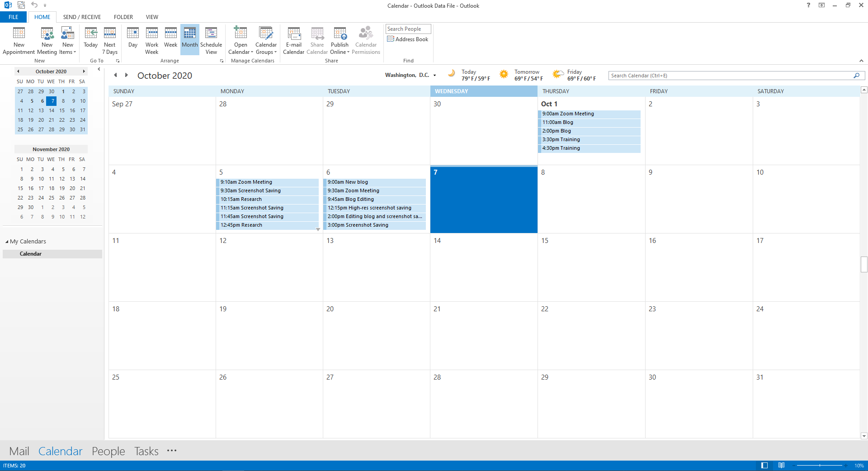Open the SEND / RECEIVE tab
The height and width of the screenshot is (471, 868).
pos(81,17)
